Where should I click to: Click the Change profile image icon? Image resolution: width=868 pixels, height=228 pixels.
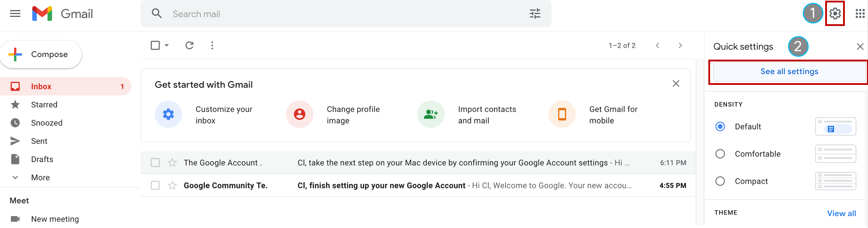[x=300, y=114]
